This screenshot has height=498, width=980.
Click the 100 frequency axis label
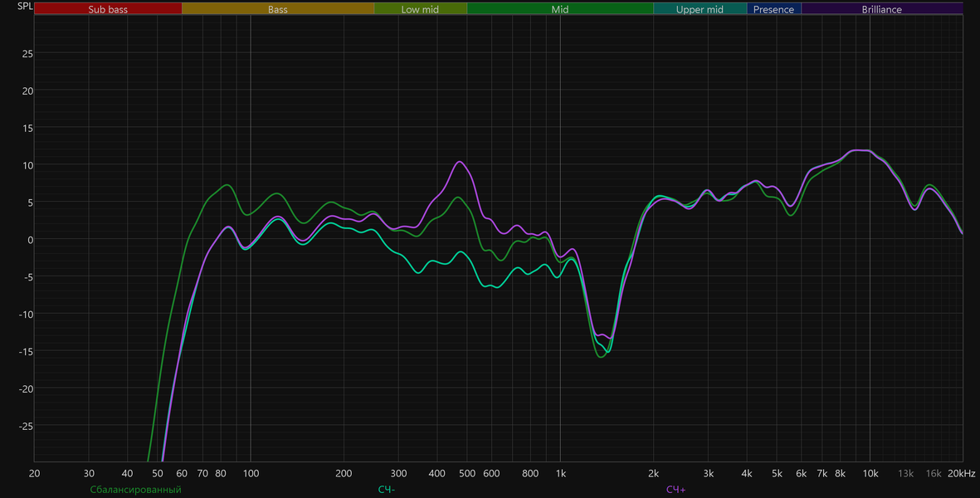pyautogui.click(x=251, y=474)
